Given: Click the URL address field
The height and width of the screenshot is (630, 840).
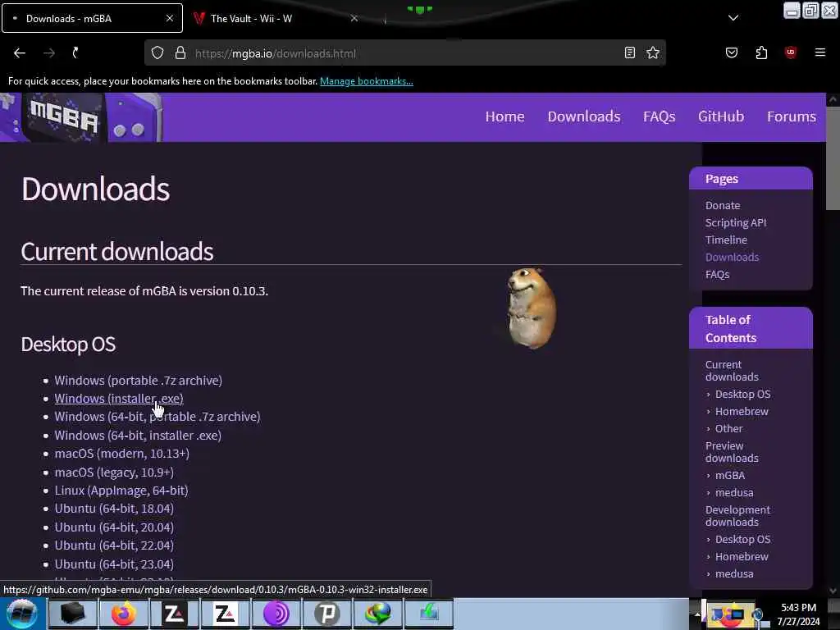Looking at the screenshot, I should (405, 53).
